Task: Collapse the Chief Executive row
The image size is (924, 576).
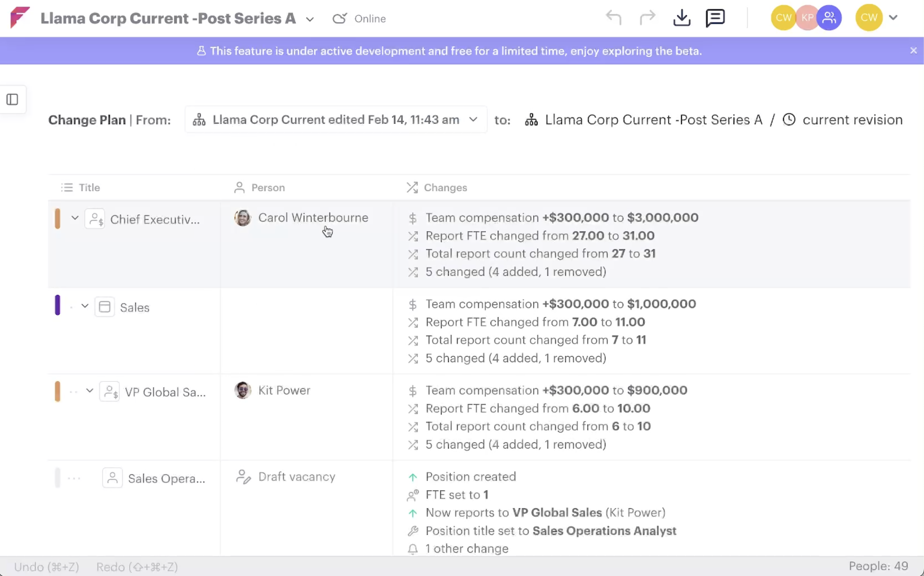Action: click(75, 218)
